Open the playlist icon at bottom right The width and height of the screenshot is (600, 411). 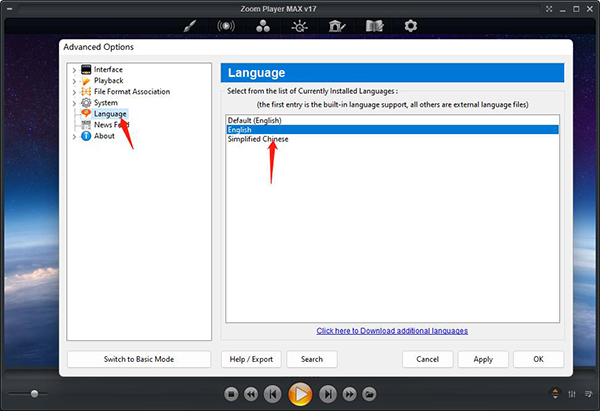[587, 393]
